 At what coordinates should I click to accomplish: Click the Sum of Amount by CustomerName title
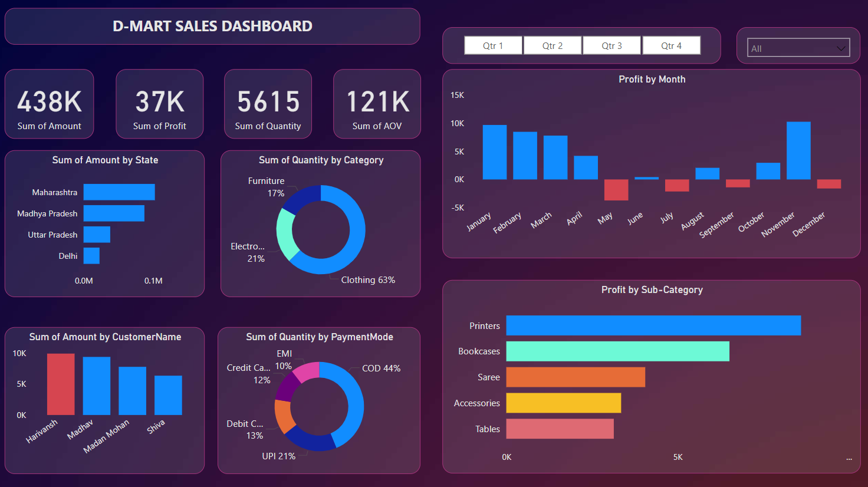click(105, 337)
